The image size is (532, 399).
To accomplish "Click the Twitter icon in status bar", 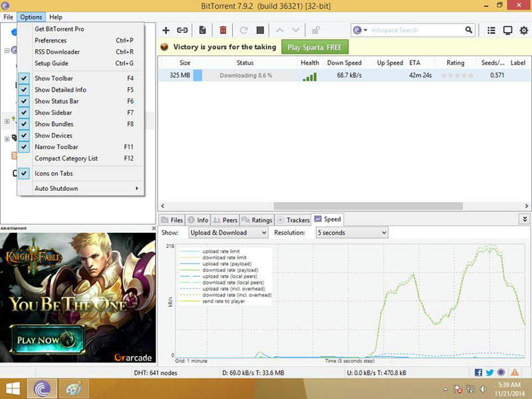I will click(x=489, y=372).
